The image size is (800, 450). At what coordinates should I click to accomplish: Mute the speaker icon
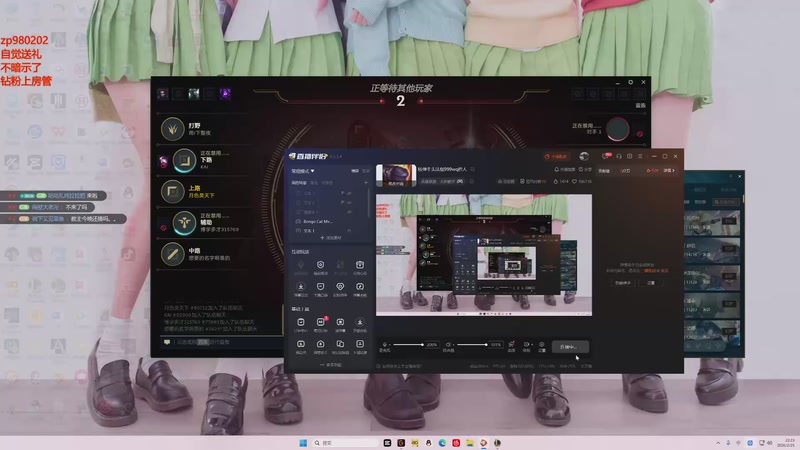[448, 345]
